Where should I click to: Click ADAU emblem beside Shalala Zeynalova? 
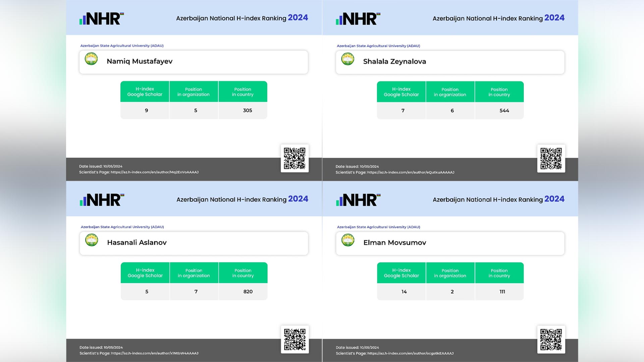point(347,59)
